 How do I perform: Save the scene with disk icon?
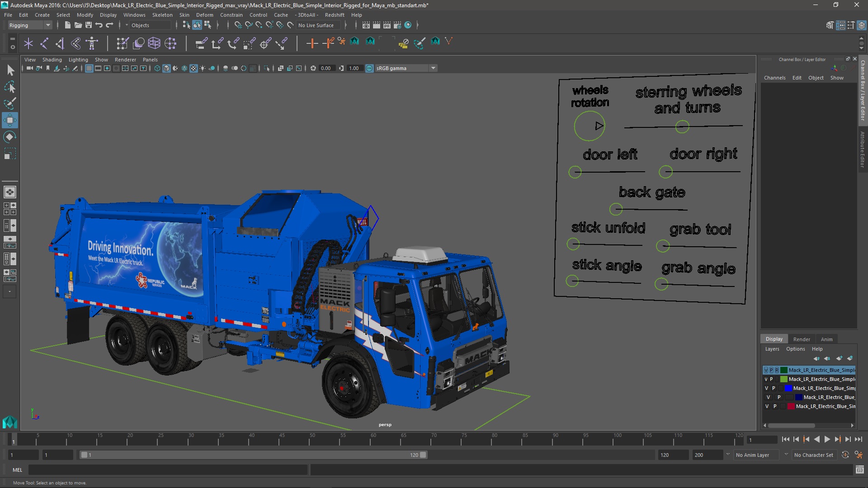point(89,25)
